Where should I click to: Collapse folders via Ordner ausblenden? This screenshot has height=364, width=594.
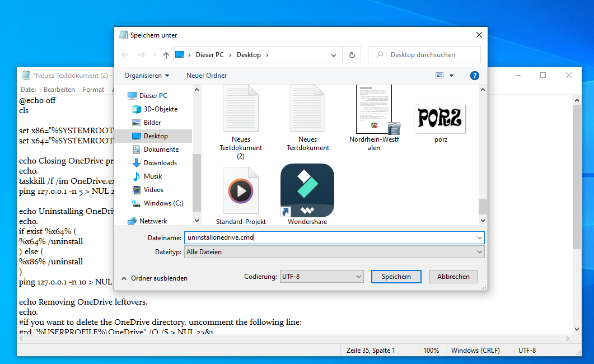pos(155,278)
